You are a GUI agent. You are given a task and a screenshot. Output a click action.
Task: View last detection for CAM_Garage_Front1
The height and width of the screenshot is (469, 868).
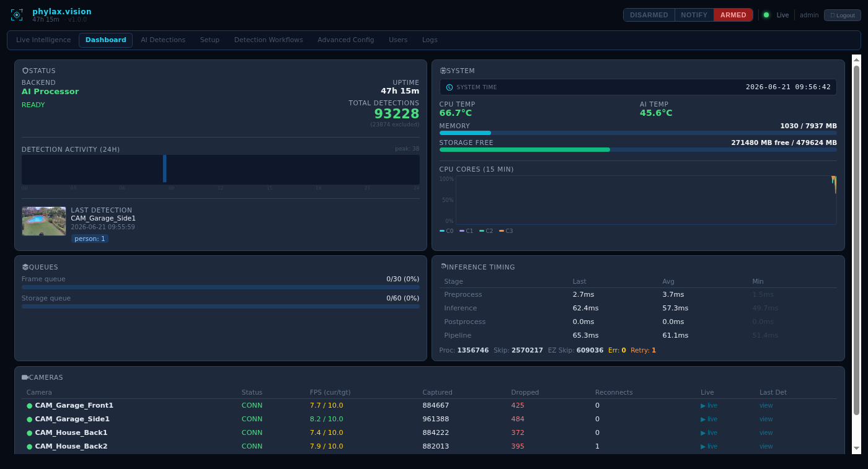766,405
